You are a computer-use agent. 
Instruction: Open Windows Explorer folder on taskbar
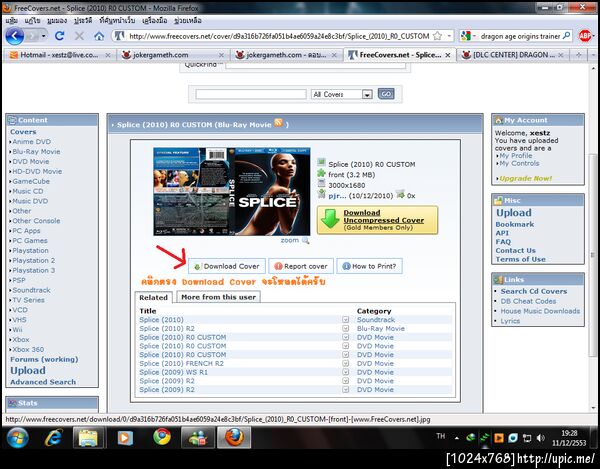88,438
